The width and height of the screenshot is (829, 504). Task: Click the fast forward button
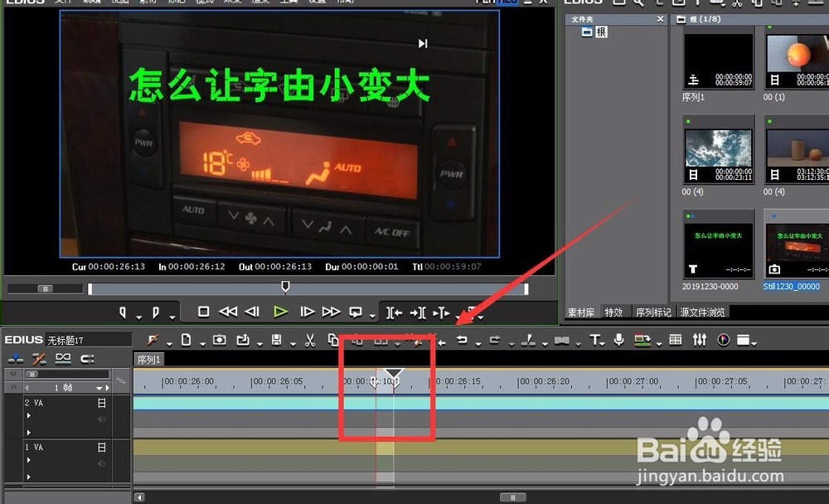tap(331, 312)
